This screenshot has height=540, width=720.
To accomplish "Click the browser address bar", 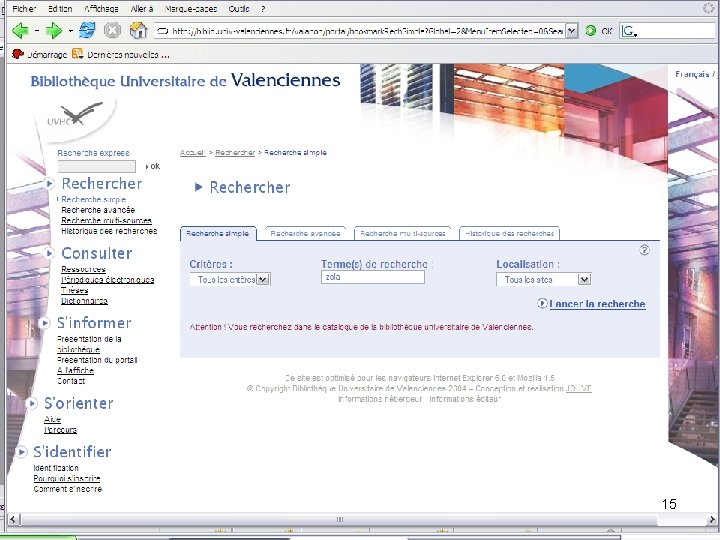I will (x=360, y=31).
